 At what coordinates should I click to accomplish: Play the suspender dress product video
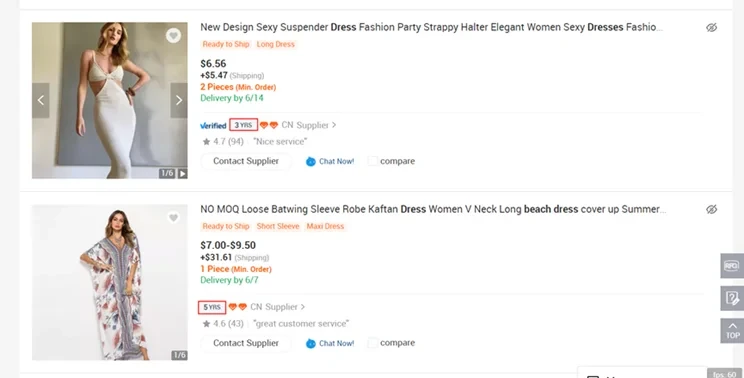182,174
